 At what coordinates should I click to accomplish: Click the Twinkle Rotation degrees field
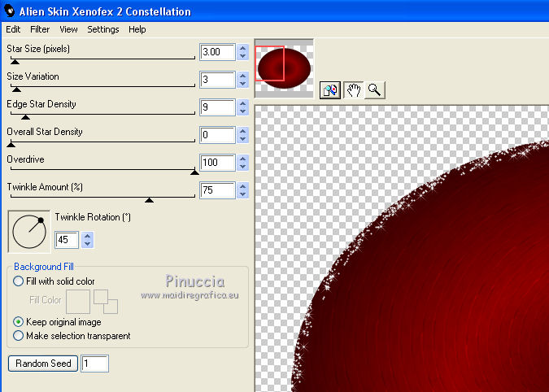(67, 240)
